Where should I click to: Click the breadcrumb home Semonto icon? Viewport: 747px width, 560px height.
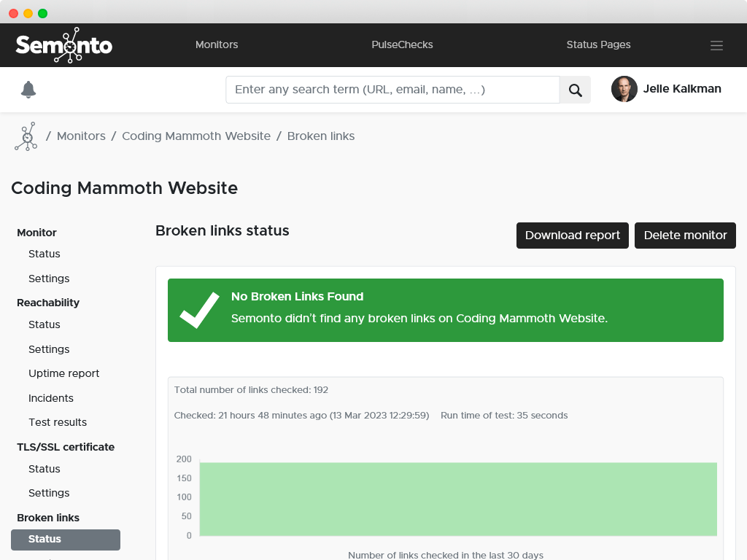26,136
